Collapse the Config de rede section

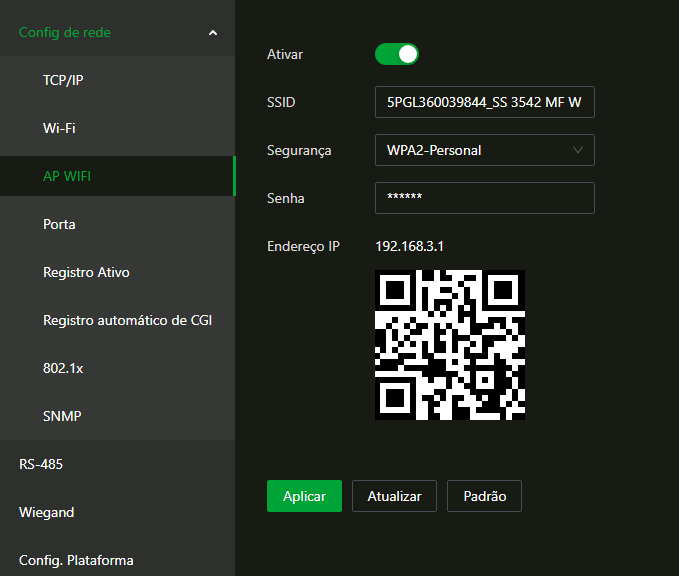213,33
